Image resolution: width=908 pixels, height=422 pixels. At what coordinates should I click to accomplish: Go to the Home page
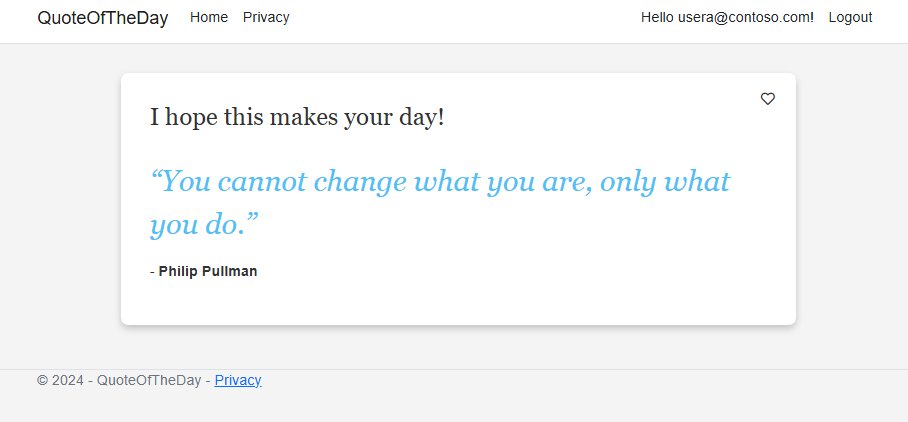pyautogui.click(x=209, y=17)
